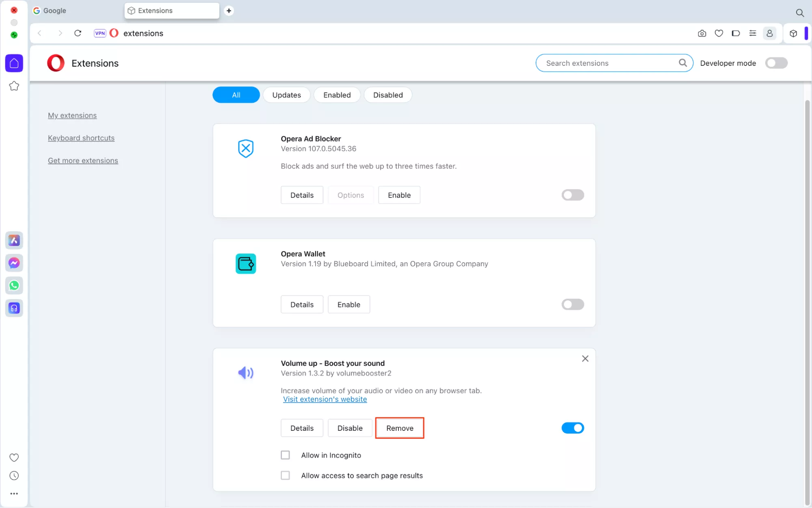This screenshot has height=508, width=812.
Task: Select the All filter tab
Action: [236, 95]
